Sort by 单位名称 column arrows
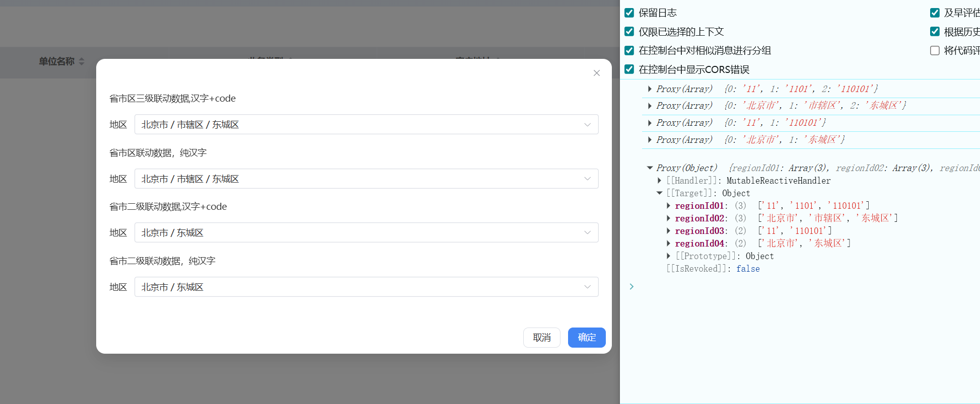 click(82, 61)
